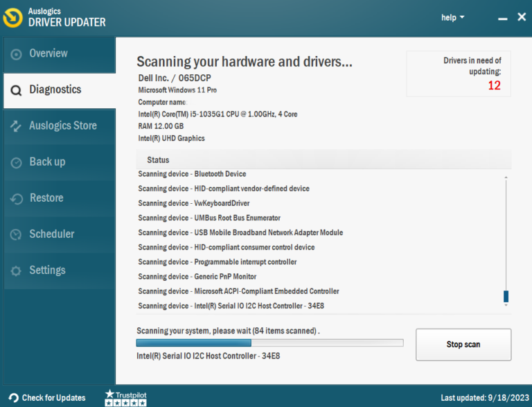Click the Settings gear icon
Screen dimensions: 532x407
tap(16, 271)
